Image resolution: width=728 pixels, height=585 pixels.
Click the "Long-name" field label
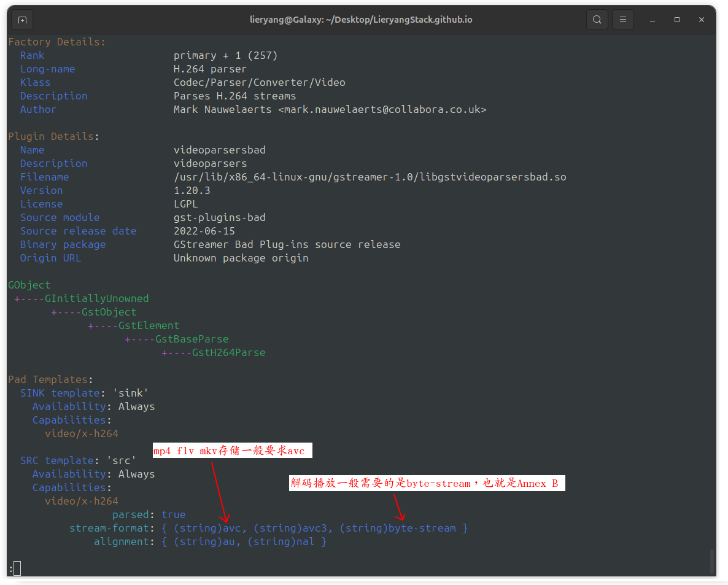[47, 69]
